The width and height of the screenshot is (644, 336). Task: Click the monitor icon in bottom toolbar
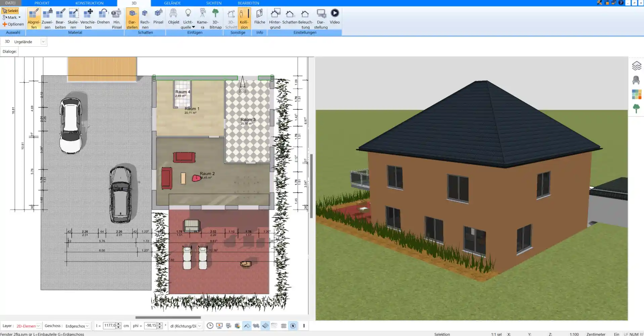(x=219, y=326)
